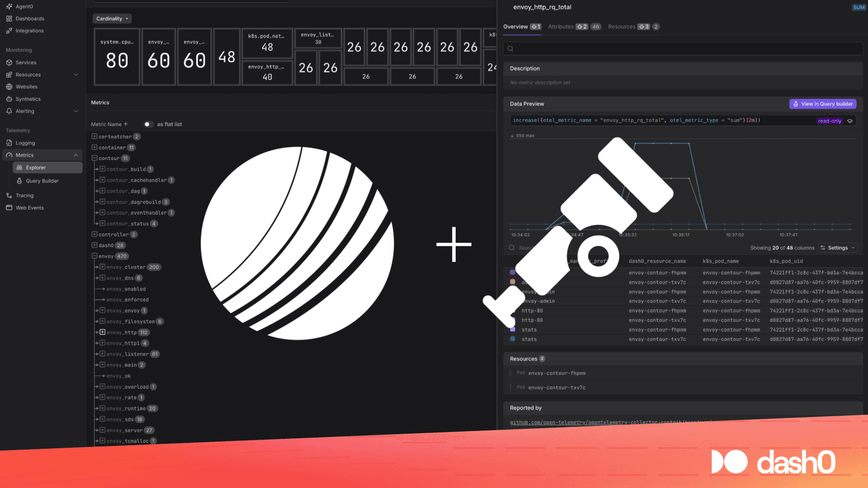Screen dimensions: 868x488
Task: Select the envoy_ok tree item
Action: tap(118, 376)
